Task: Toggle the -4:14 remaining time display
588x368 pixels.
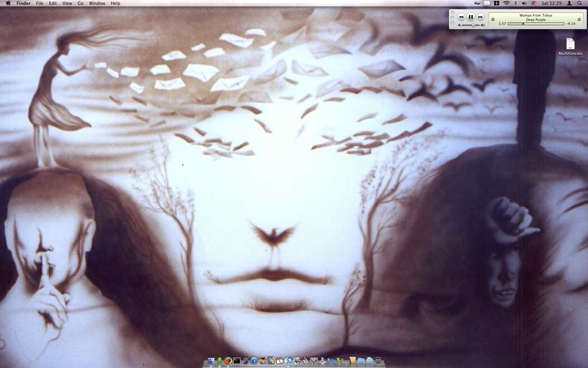Action: point(571,24)
